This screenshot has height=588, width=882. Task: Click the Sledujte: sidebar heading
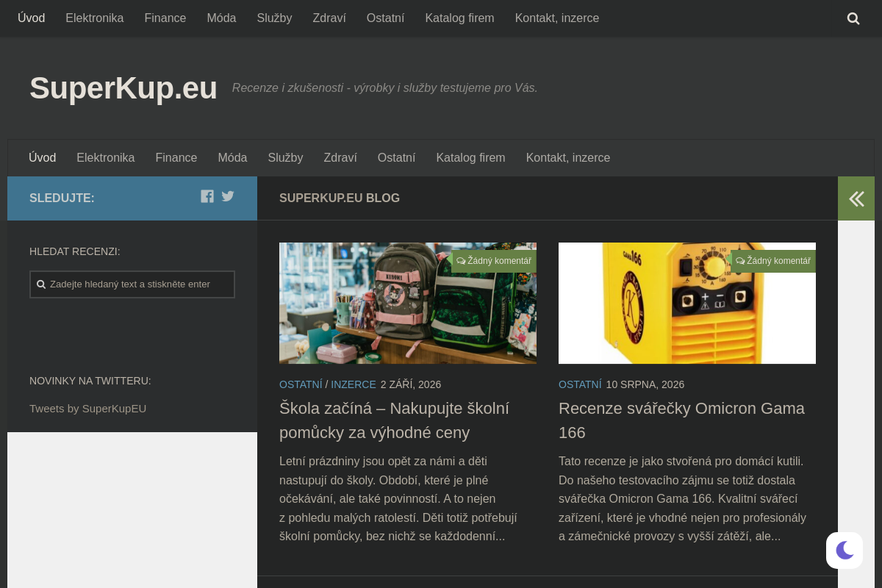(62, 198)
